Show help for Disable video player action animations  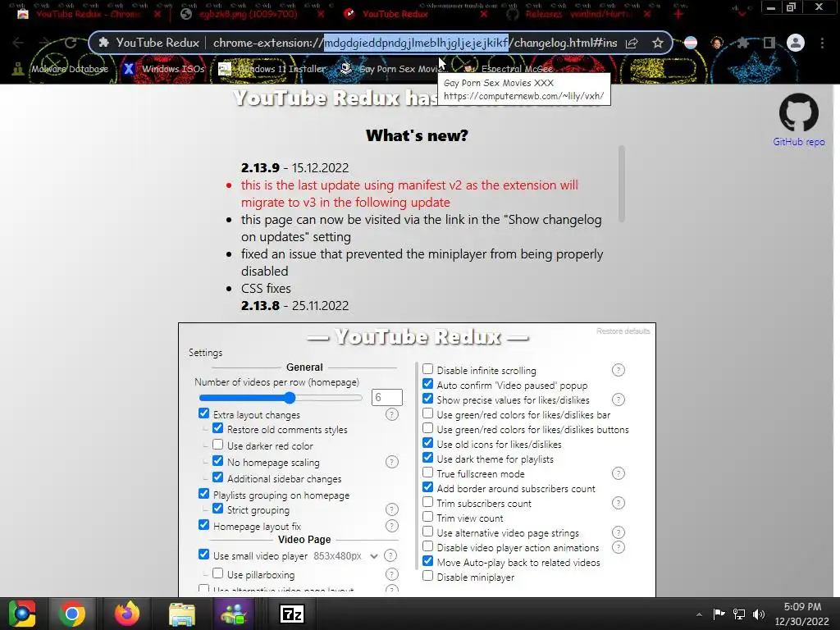[x=619, y=547]
